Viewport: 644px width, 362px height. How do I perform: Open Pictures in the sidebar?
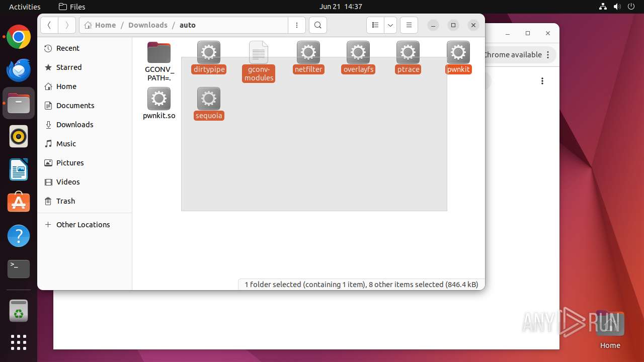(x=85, y=163)
